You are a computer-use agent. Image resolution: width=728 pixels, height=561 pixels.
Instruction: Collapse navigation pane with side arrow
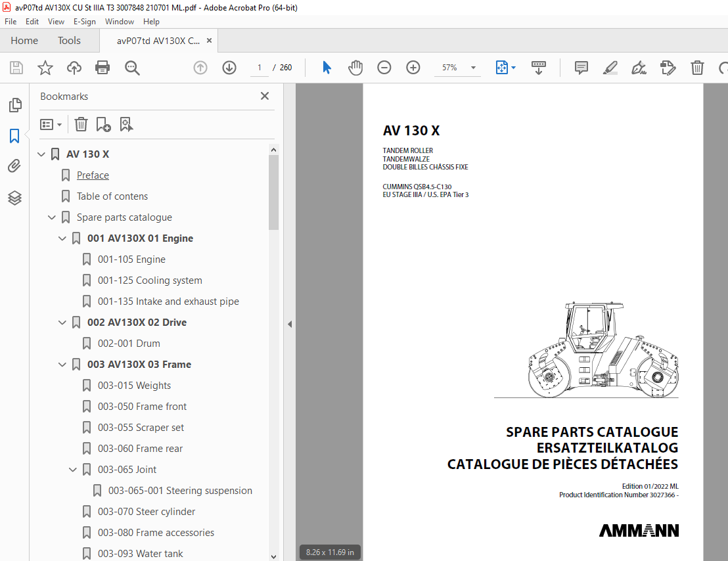click(290, 324)
